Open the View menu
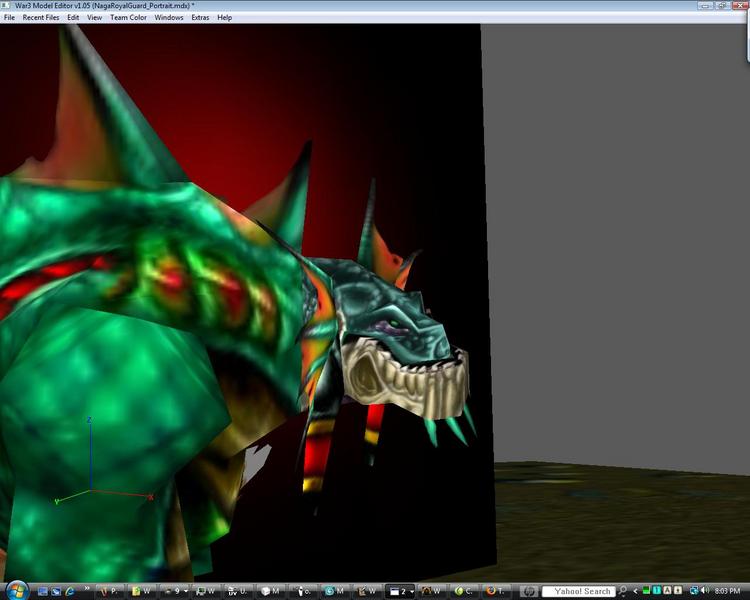This screenshot has width=750, height=600. point(94,18)
